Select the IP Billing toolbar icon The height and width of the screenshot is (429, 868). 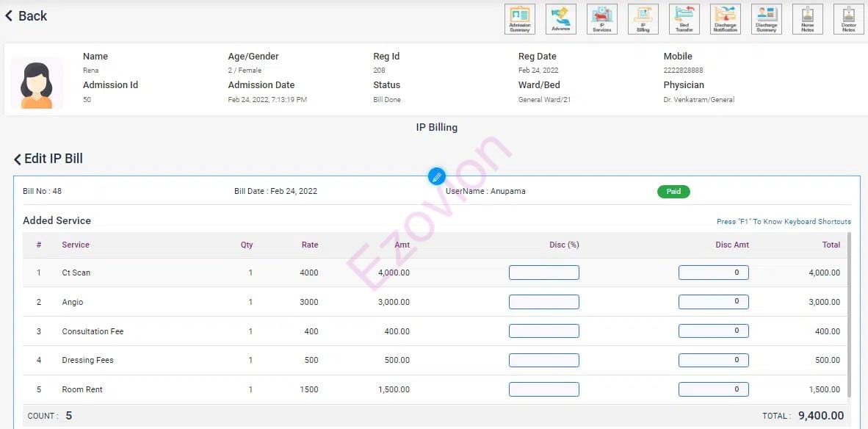pyautogui.click(x=643, y=19)
